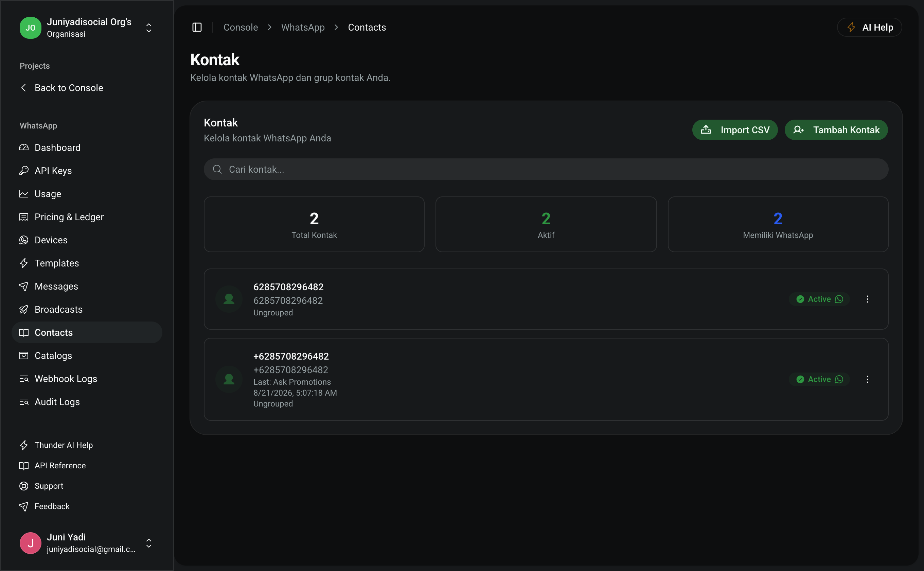This screenshot has height=571, width=924.
Task: Click the Devices WhatsApp icon
Action: click(24, 240)
